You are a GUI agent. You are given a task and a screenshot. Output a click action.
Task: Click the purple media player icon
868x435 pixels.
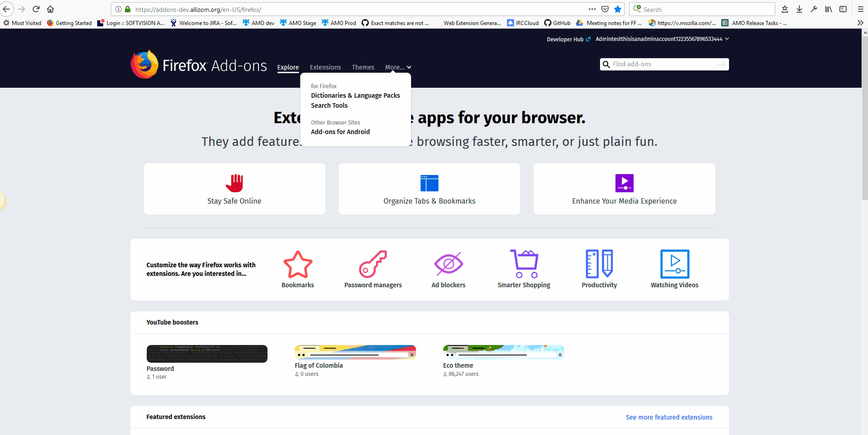625,183
